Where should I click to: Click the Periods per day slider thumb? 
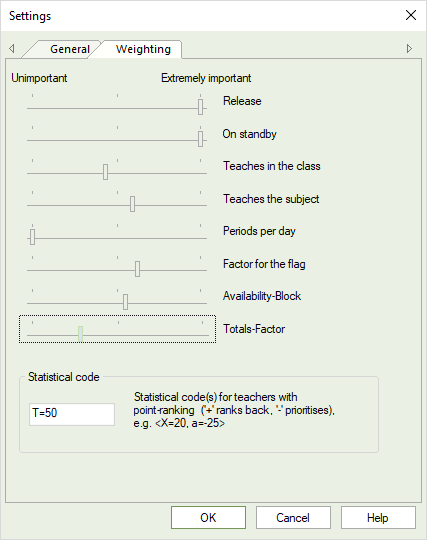(32, 237)
